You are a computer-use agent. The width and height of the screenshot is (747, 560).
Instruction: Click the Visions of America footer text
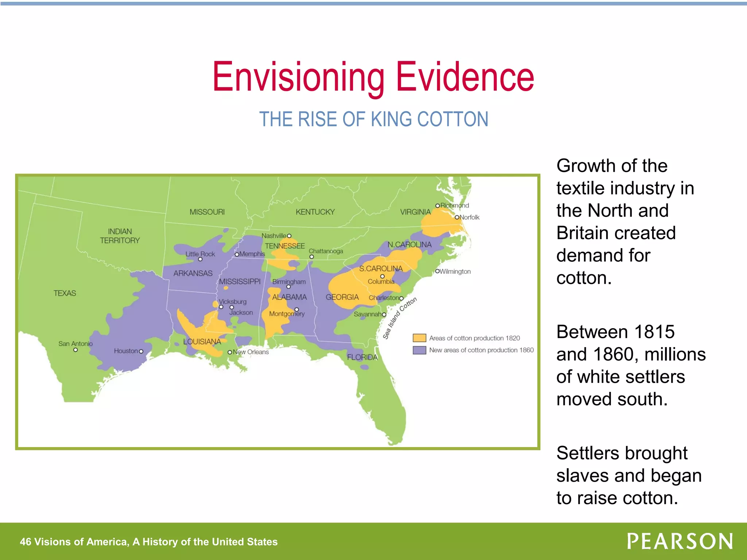[149, 542]
